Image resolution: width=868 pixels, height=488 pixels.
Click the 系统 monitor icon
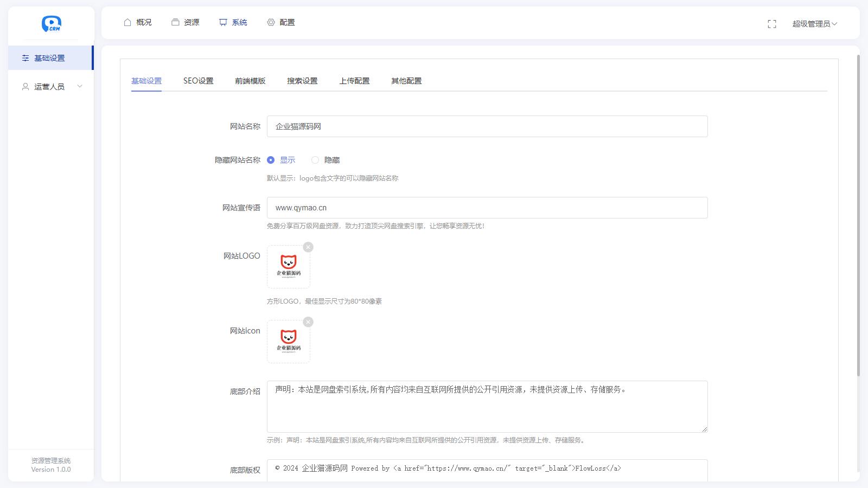(x=223, y=22)
